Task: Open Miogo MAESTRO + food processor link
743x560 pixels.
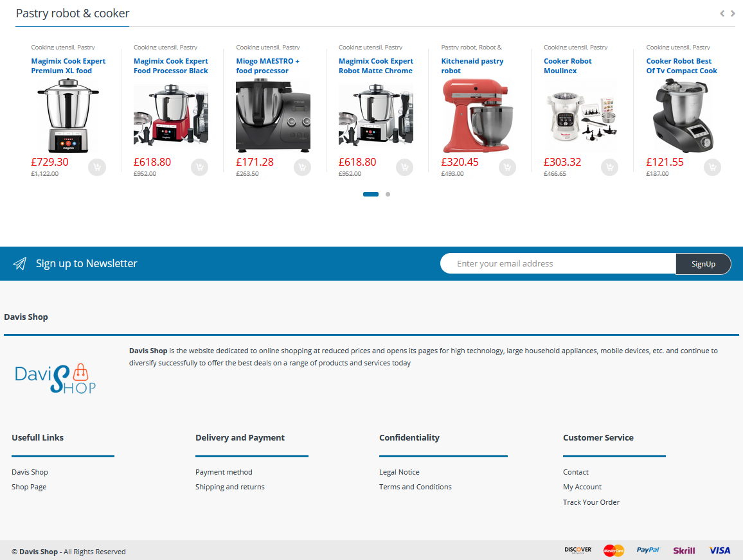Action: [x=268, y=66]
